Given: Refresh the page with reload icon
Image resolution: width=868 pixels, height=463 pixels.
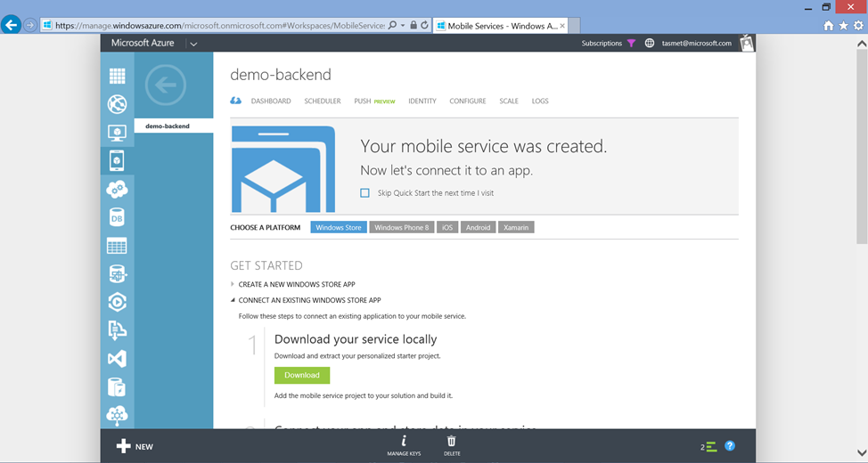Looking at the screenshot, I should (424, 26).
